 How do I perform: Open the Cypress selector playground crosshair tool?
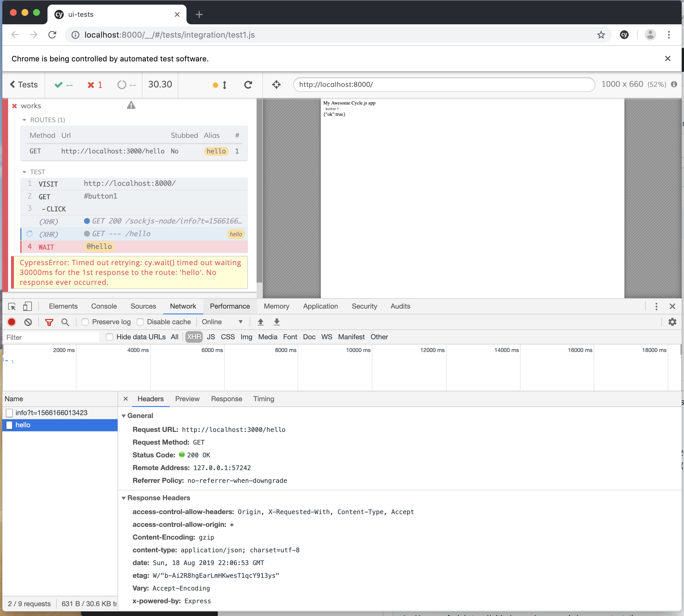[x=276, y=85]
